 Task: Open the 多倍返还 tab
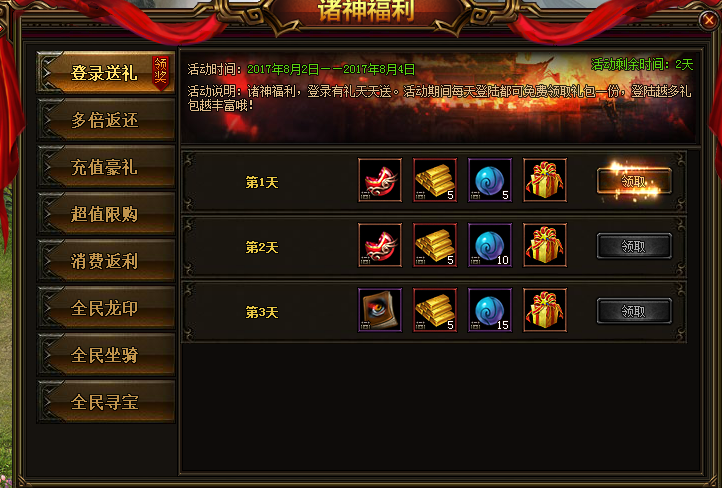(106, 120)
